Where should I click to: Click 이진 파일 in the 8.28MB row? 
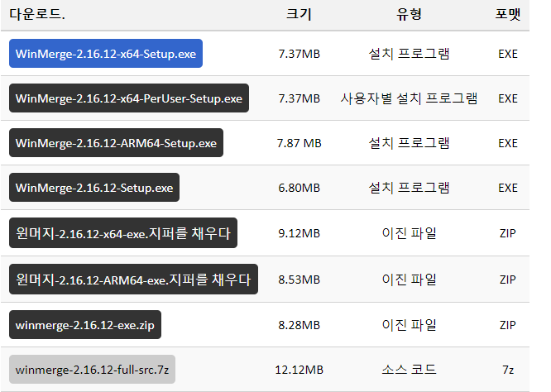pyautogui.click(x=409, y=325)
